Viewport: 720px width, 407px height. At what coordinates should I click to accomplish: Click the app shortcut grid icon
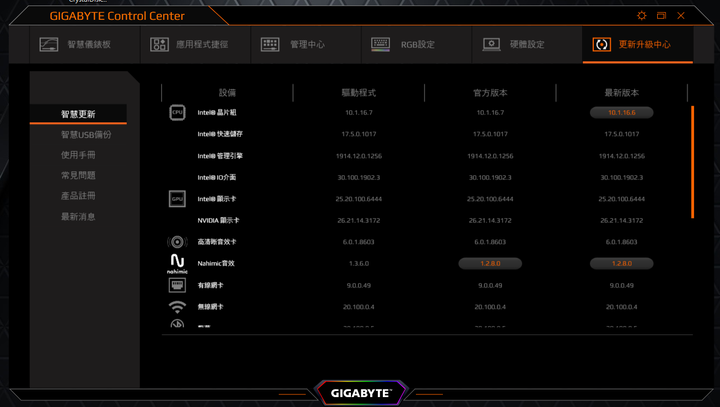click(x=159, y=45)
